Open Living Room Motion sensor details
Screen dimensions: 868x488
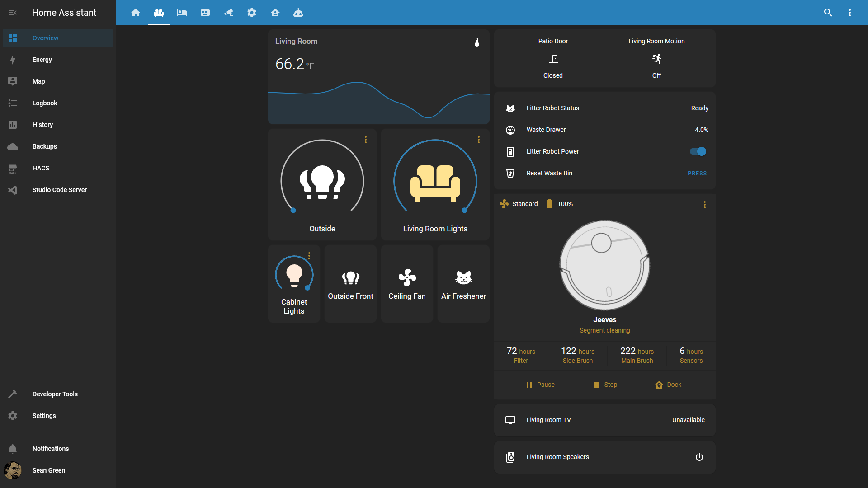pyautogui.click(x=656, y=58)
